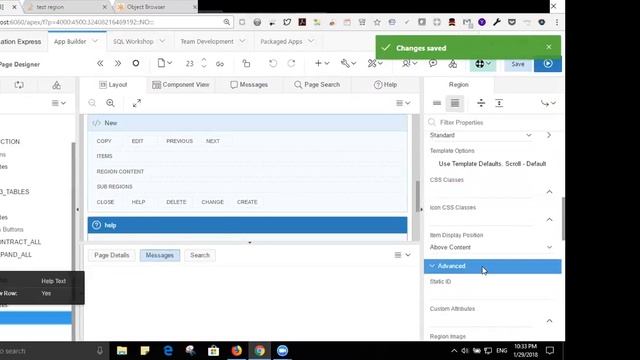Toggle Show All properties icon
Image resolution: width=640 pixels, height=360 pixels.
[x=455, y=103]
